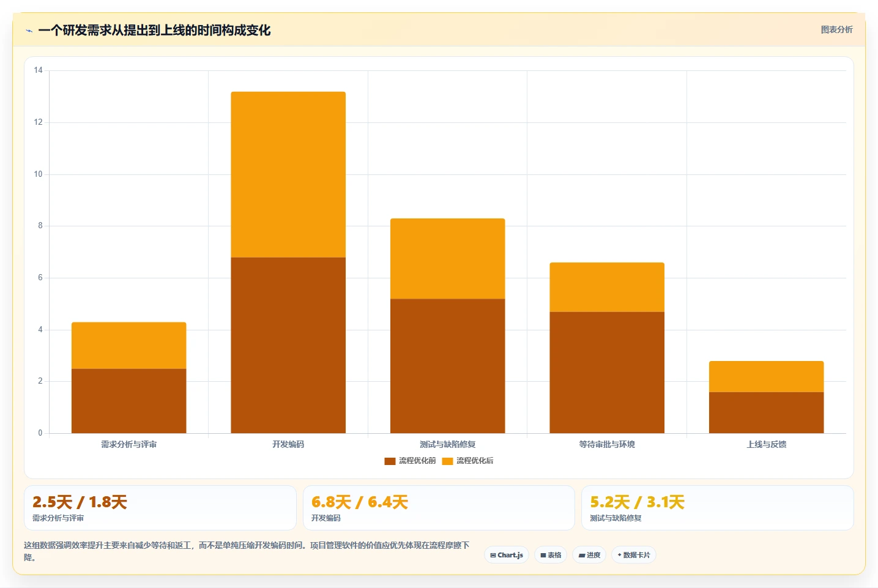Click the 图表分析 label in header
The image size is (878, 588).
click(x=836, y=29)
